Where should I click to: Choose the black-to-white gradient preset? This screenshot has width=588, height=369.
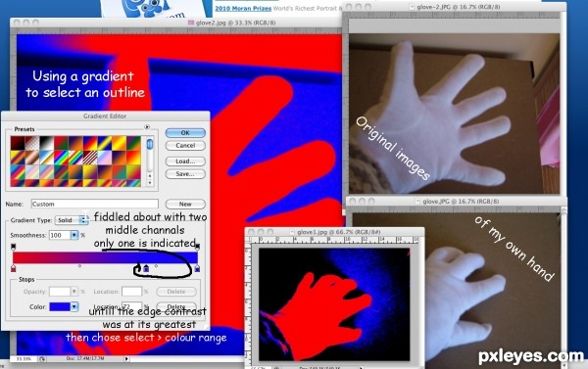click(x=46, y=143)
